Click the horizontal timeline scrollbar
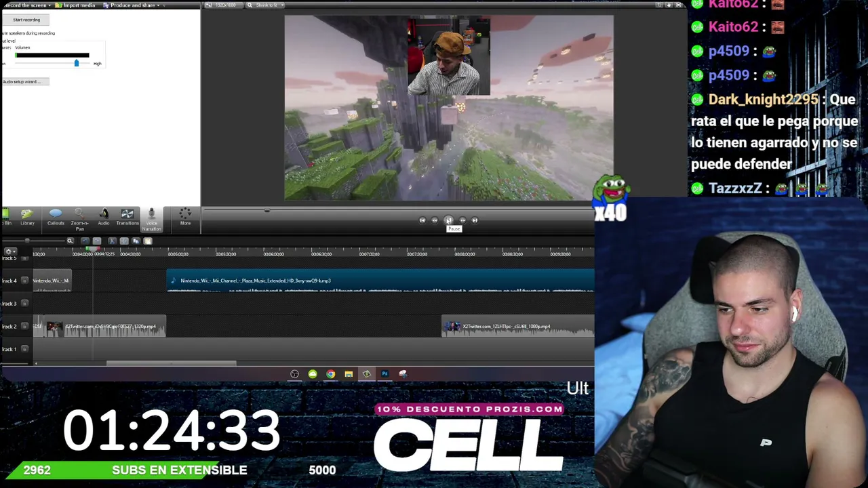Image resolution: width=868 pixels, height=488 pixels. [171, 363]
